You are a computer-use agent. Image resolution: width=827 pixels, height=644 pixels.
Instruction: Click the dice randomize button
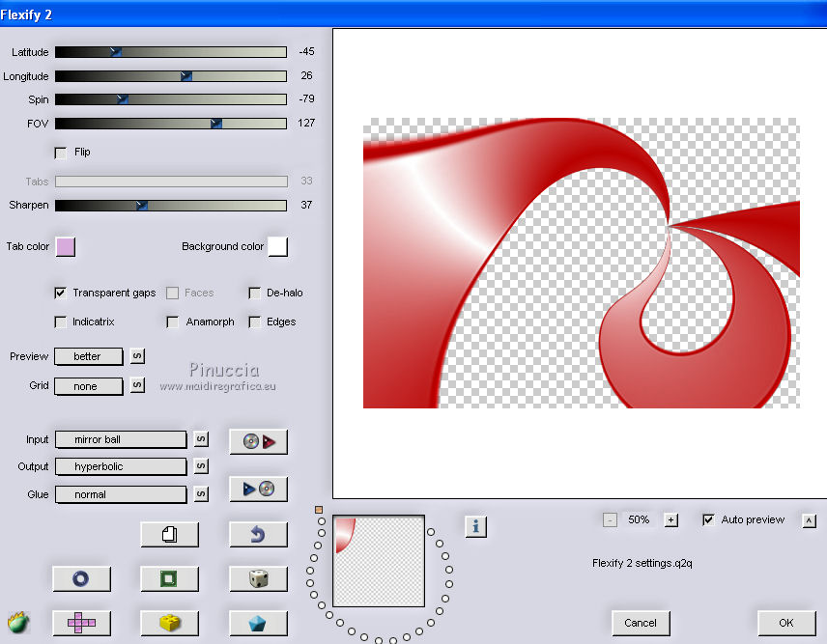click(x=259, y=578)
